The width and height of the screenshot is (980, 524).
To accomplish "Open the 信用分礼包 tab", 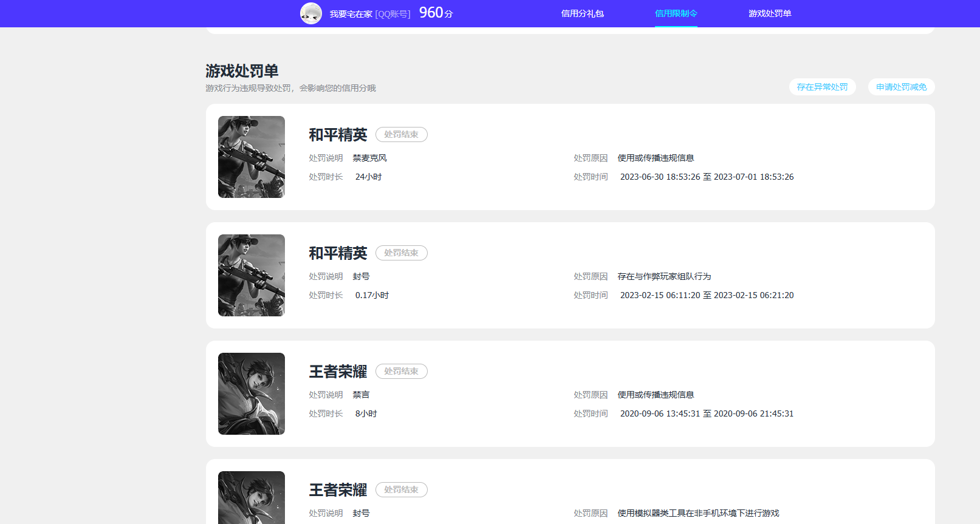I will tap(583, 13).
